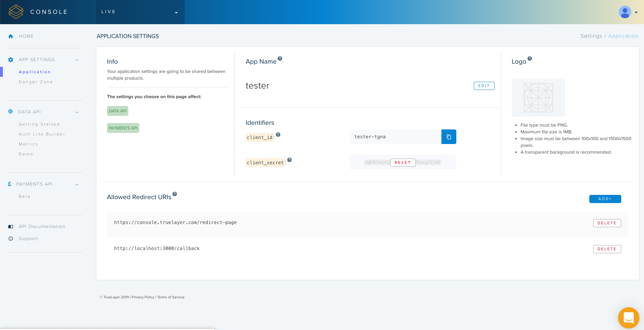644x330 pixels.
Task: Open Danger Zone settings
Action: click(x=36, y=82)
